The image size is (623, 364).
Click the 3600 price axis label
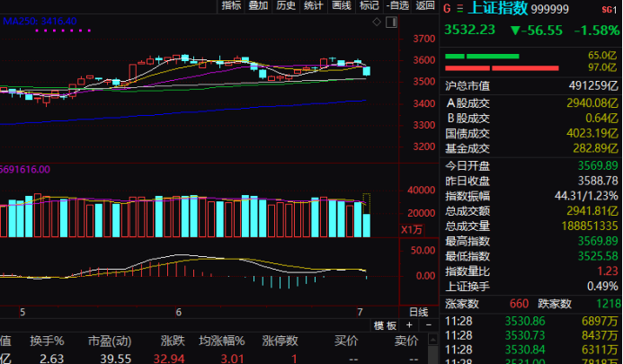click(x=424, y=60)
